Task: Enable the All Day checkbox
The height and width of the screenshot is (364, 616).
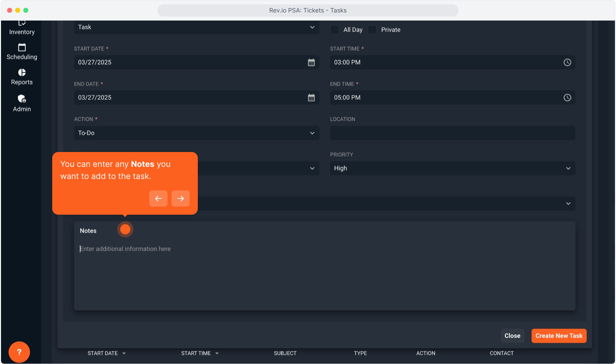Action: 335,30
